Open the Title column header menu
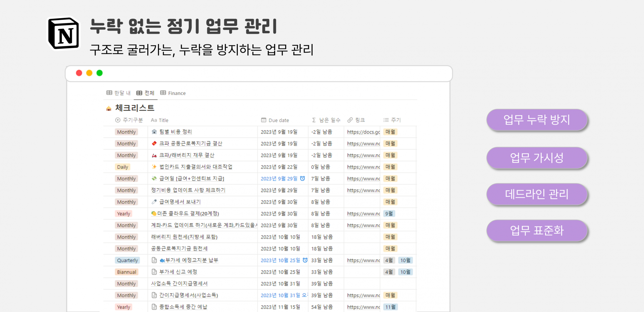Screen dimensions: 644x312 click(160, 120)
